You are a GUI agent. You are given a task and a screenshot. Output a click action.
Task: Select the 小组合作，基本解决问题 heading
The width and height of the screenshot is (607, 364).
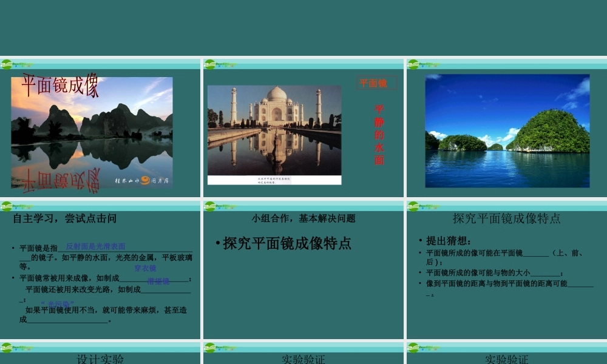tap(303, 218)
